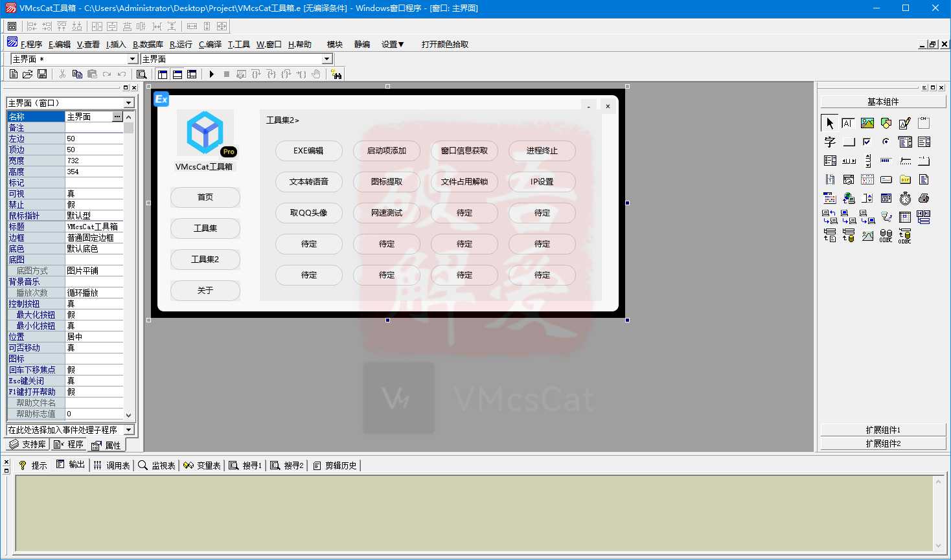Click the Run program play icon on toolbar
The image size is (951, 560).
[212, 73]
